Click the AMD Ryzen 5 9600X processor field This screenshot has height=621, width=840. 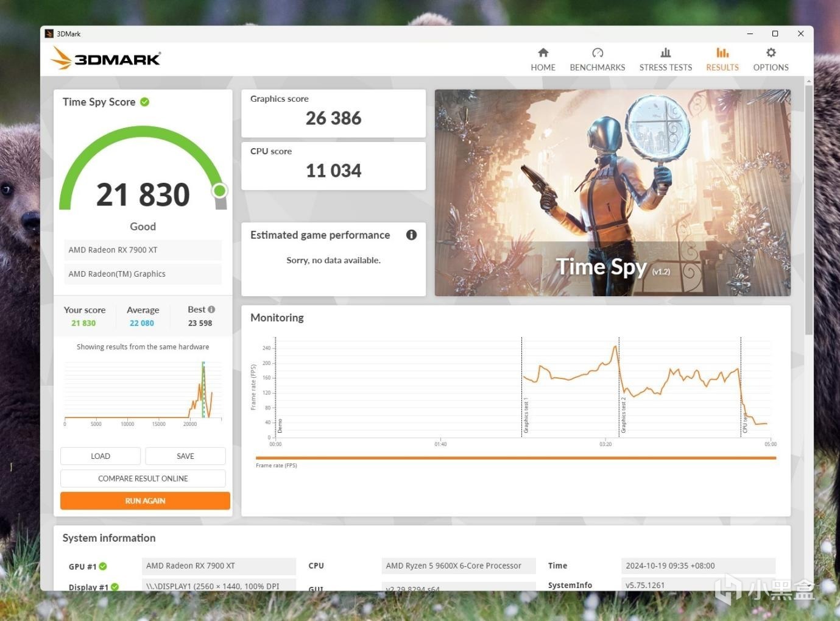[x=459, y=566]
